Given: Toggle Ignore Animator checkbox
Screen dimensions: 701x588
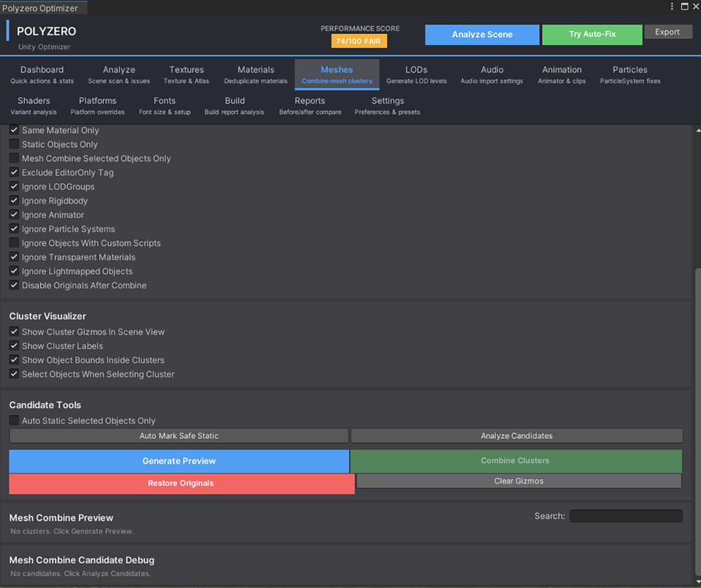Looking at the screenshot, I should [x=14, y=215].
